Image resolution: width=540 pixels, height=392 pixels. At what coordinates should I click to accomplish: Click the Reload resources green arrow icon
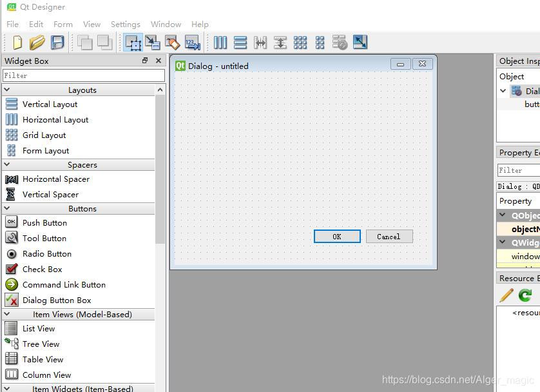tap(525, 295)
